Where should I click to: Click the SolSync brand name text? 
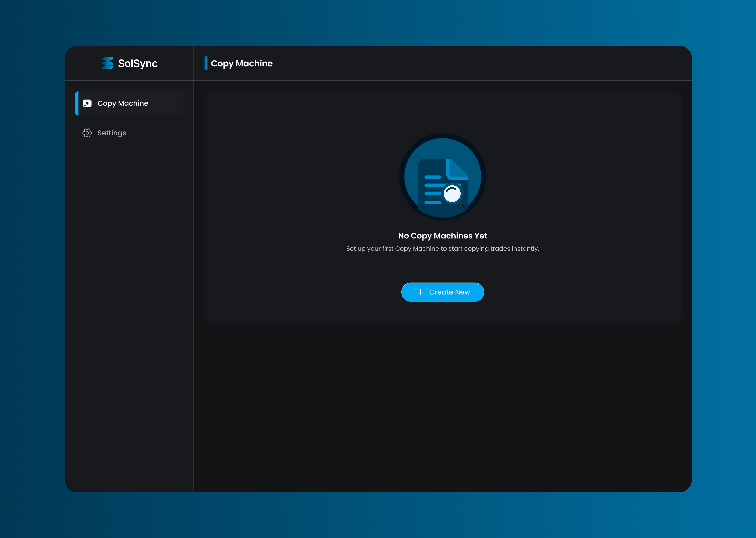(x=137, y=63)
